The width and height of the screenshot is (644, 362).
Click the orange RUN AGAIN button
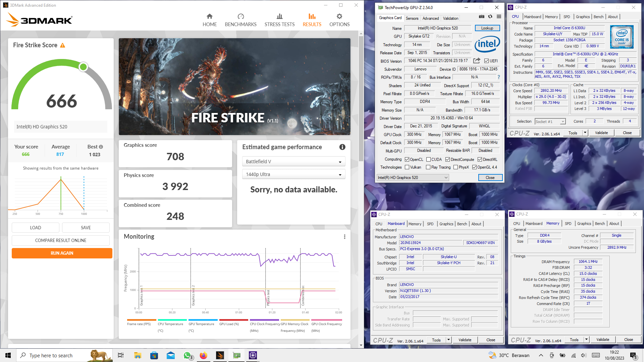62,253
